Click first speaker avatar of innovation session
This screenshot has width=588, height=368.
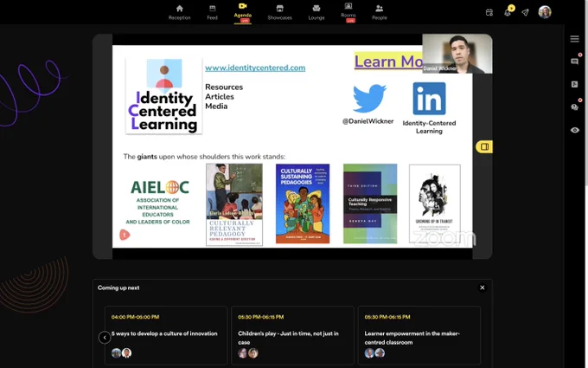tap(116, 353)
